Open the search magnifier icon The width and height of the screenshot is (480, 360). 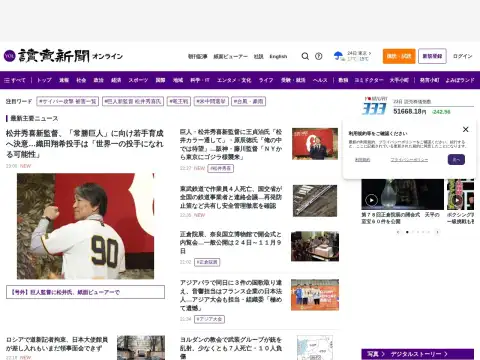click(x=305, y=56)
